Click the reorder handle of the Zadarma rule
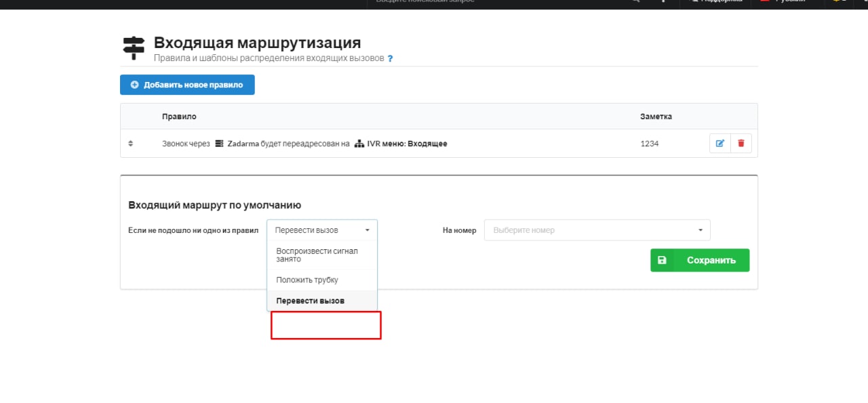 [x=131, y=144]
